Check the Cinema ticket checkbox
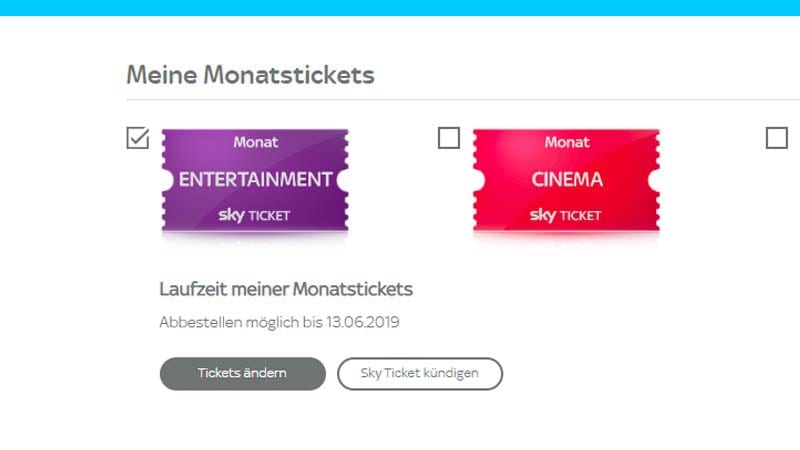The width and height of the screenshot is (800, 450). 449,138
